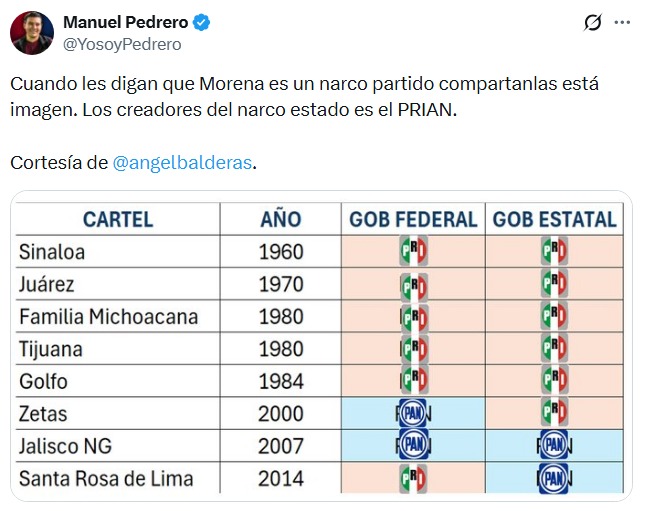Select the GOB ESTATAL column header
Viewport: 648px width, 511px height.
point(555,219)
